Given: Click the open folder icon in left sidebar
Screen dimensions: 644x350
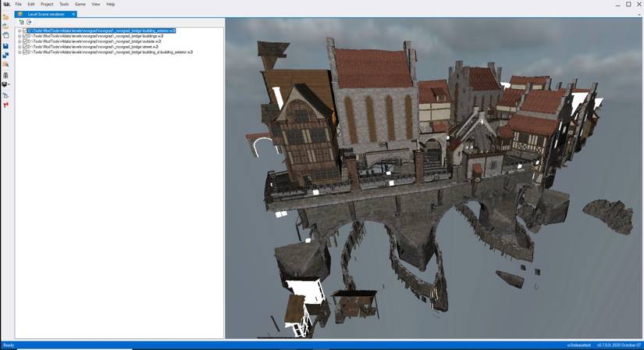Looking at the screenshot, I should (5, 16).
